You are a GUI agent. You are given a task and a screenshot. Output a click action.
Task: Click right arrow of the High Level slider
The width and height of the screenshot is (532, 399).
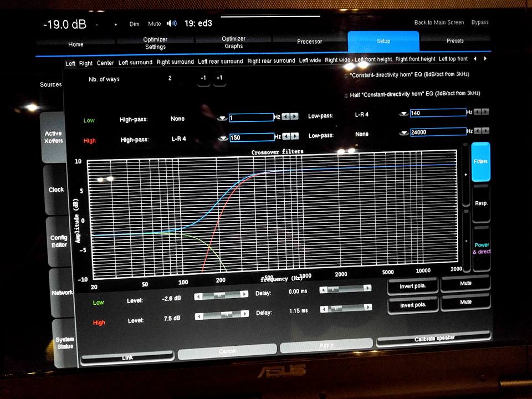244,314
